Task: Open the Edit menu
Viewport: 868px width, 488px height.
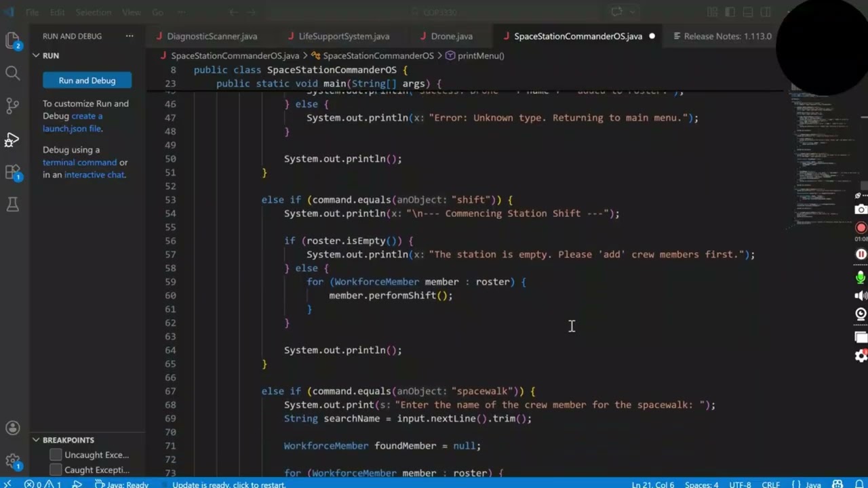Action: (x=57, y=12)
